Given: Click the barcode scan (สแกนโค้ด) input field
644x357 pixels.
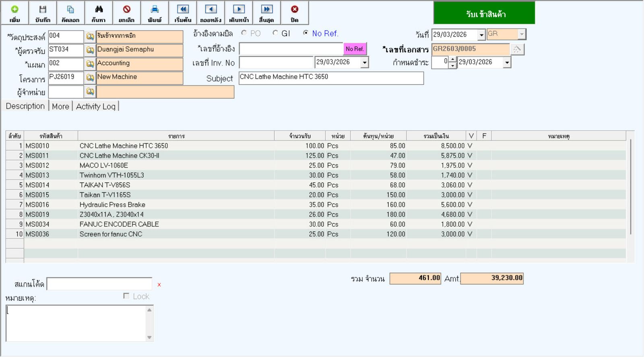Looking at the screenshot, I should pos(99,284).
